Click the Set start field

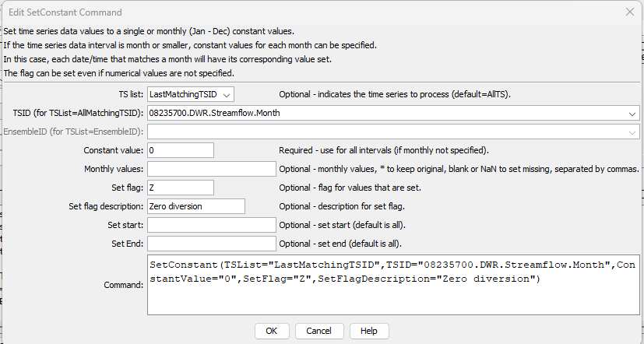click(212, 225)
